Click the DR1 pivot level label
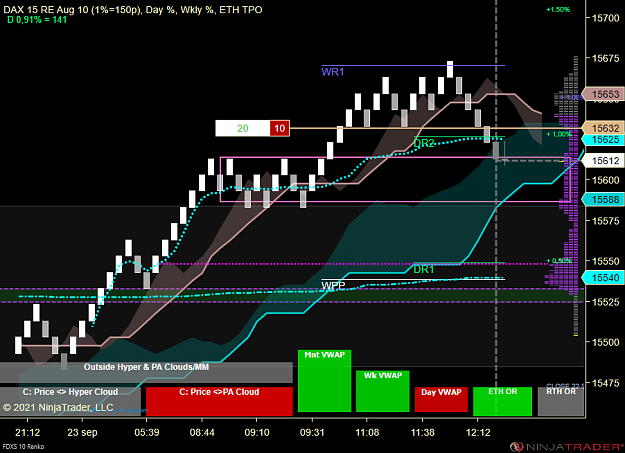 (423, 270)
